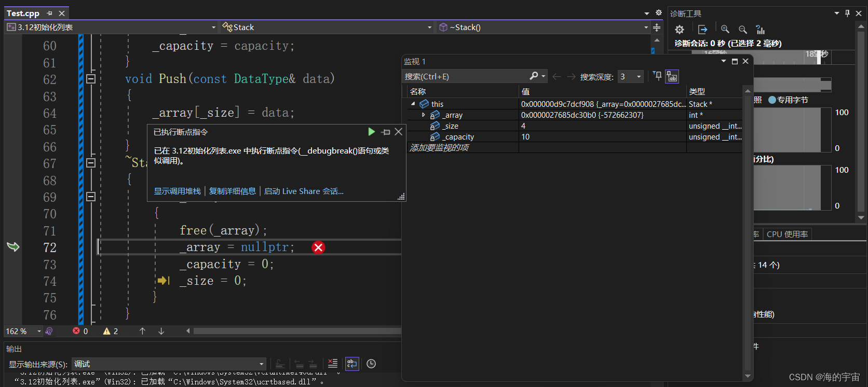868x387 pixels.
Task: Click the 名称 column header in watch
Action: (463, 92)
